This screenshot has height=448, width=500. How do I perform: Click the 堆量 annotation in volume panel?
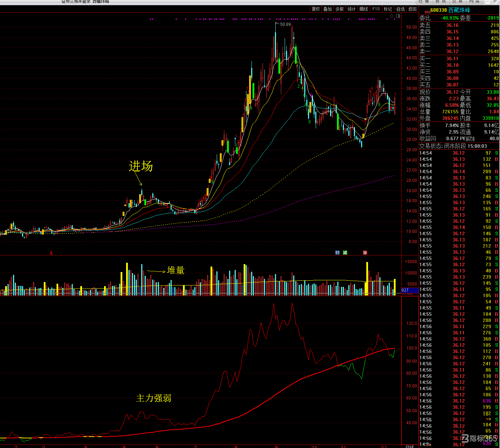[x=176, y=270]
